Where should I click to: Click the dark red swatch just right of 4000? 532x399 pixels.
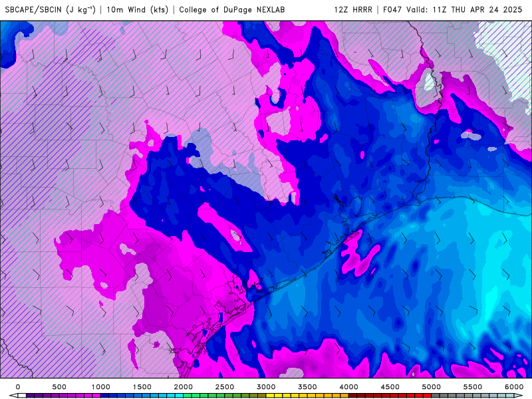353,396
